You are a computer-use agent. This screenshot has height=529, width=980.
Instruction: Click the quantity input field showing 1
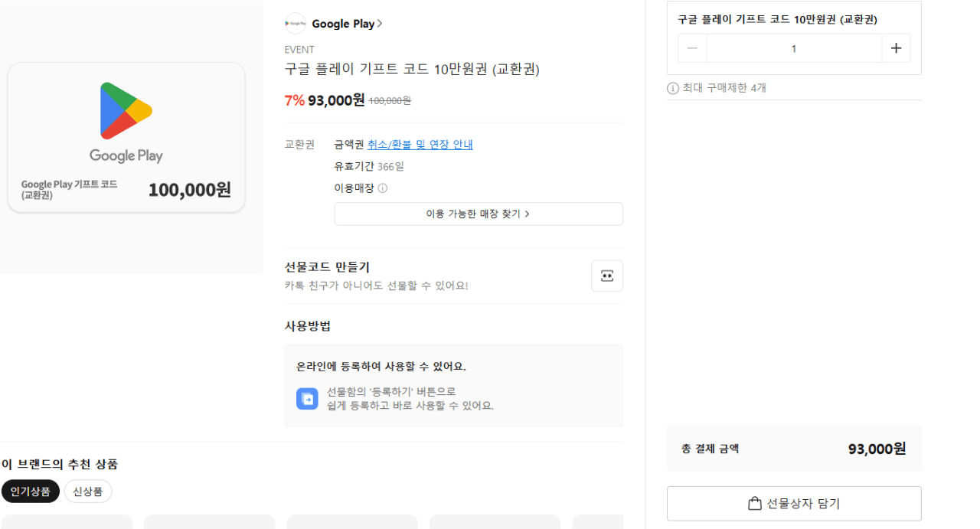794,47
